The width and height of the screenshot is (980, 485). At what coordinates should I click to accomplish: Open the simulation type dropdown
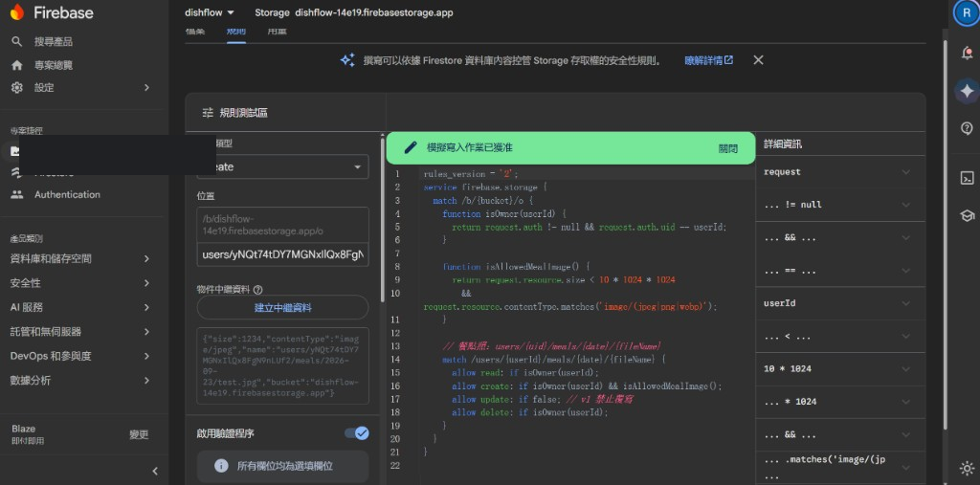click(x=282, y=166)
